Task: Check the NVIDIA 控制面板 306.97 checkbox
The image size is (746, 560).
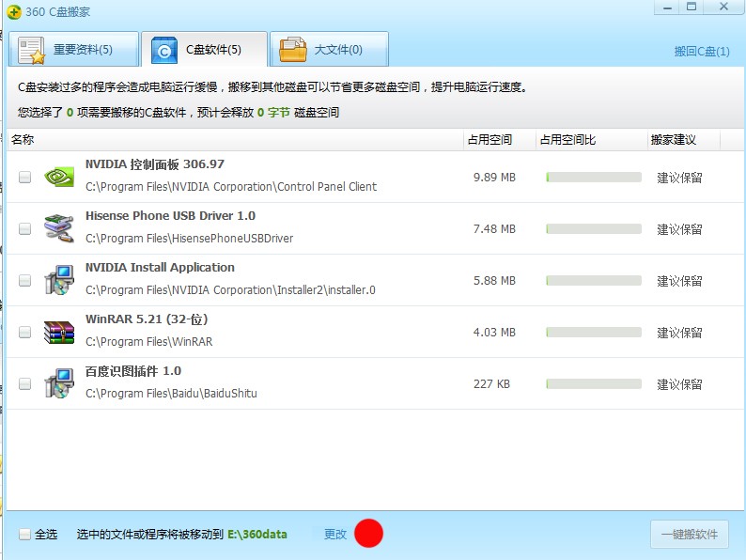Action: pos(24,177)
